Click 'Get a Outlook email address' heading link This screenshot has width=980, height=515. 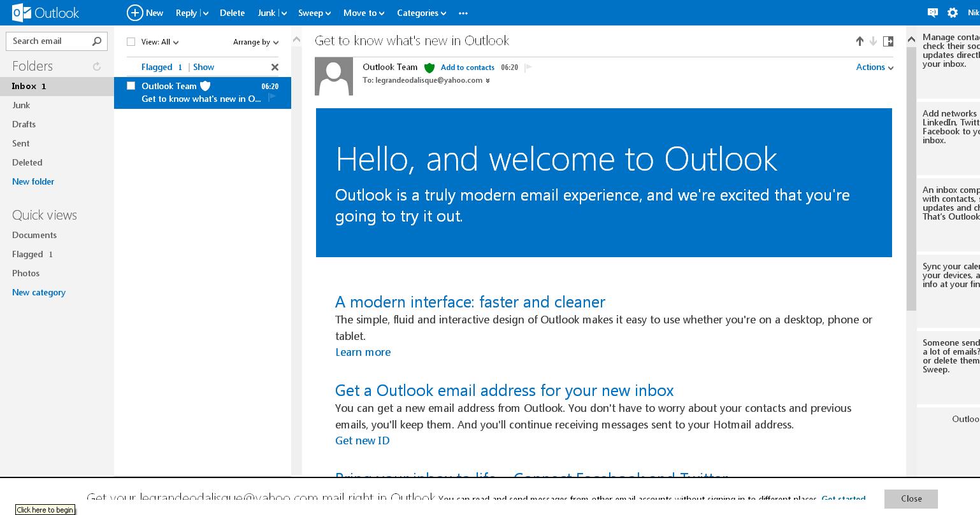click(x=505, y=390)
